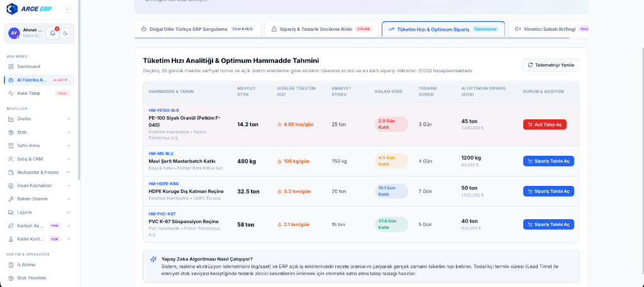Click the ARGE ERP logo icon
The height and width of the screenshot is (287, 644).
[12, 9]
